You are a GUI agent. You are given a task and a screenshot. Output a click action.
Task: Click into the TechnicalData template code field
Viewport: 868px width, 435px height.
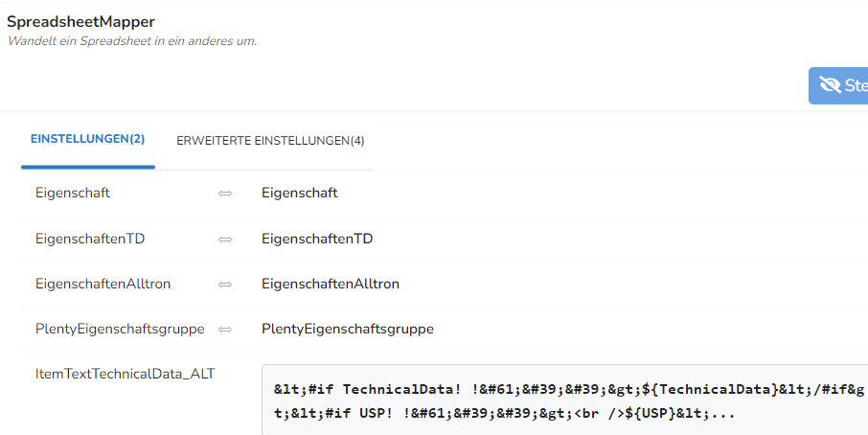point(564,401)
